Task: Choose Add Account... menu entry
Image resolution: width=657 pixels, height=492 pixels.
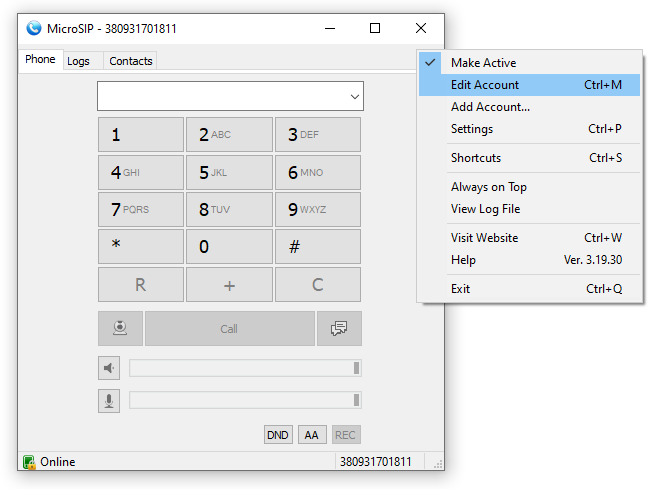Action: (530, 107)
